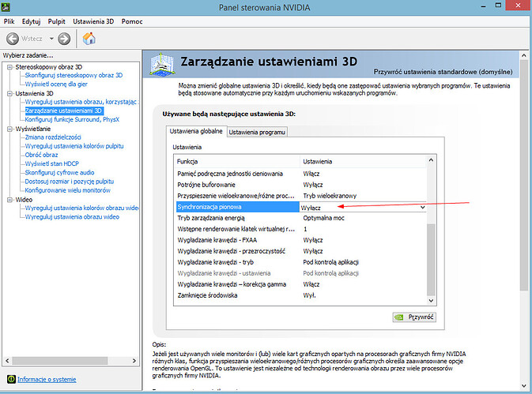This screenshot has height=394, width=532.
Task: Select Konfiguruj funkcję Surround, PhysX
Action: pos(72,120)
